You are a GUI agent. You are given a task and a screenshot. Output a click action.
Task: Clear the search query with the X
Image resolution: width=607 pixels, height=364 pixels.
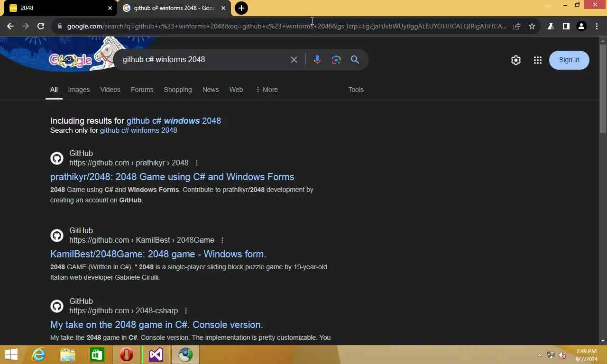[294, 60]
